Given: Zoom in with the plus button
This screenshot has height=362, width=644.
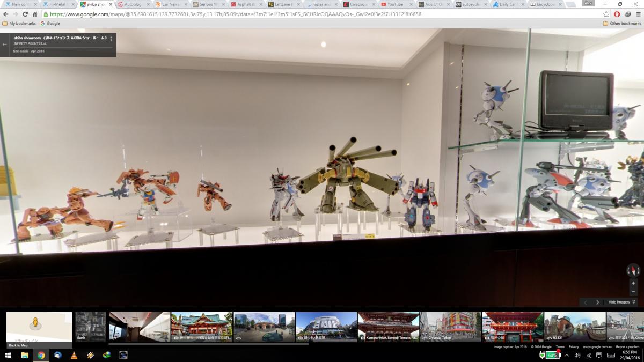Looking at the screenshot, I should [x=633, y=283].
